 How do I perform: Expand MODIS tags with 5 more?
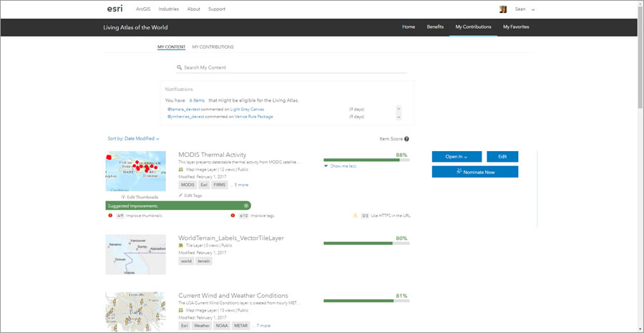[x=240, y=185]
